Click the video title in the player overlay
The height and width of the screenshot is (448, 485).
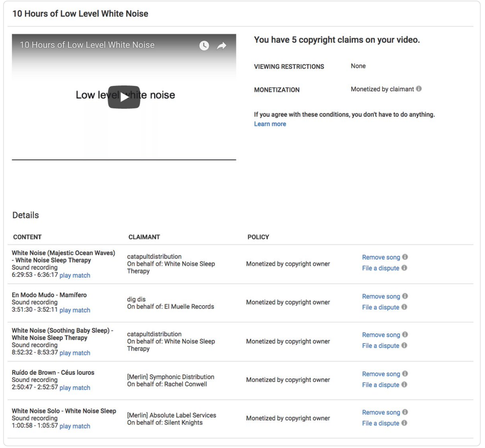click(x=87, y=45)
